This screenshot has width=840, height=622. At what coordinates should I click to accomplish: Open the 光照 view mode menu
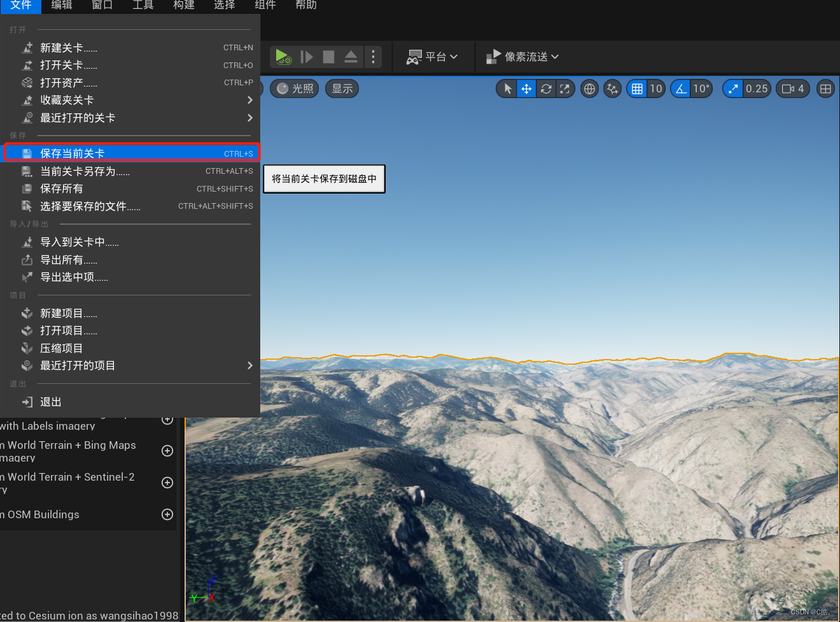[295, 88]
